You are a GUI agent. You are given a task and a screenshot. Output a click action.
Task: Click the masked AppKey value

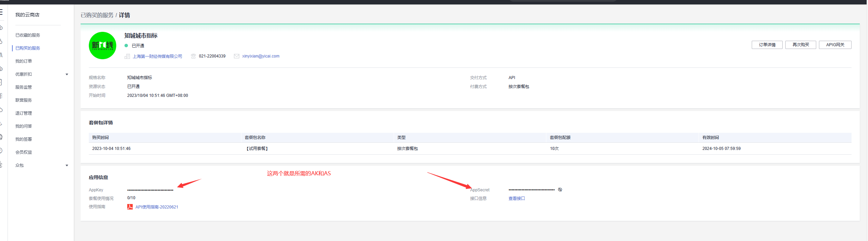pyautogui.click(x=150, y=190)
